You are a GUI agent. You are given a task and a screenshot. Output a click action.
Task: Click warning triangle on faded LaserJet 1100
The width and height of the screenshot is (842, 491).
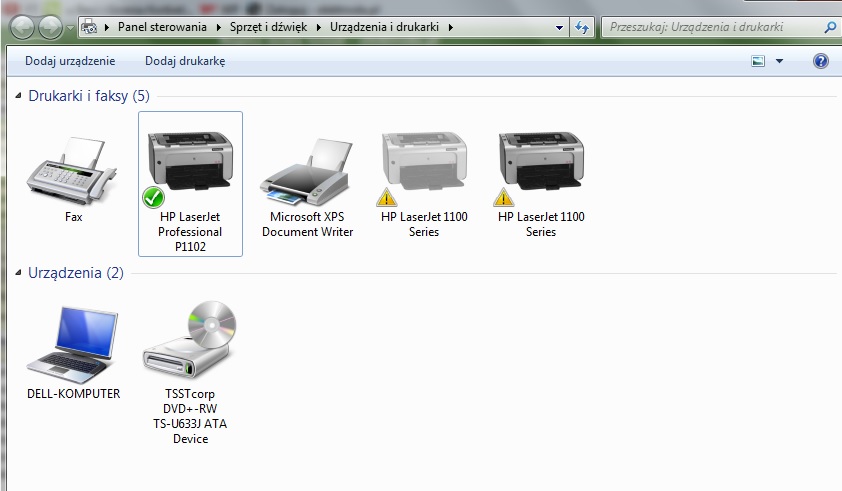tap(387, 197)
